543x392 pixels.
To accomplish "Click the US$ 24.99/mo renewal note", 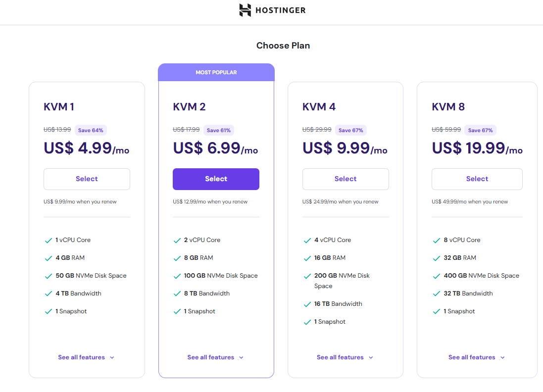I will 341,201.
